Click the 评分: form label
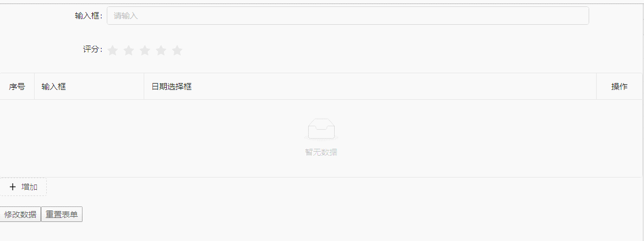The image size is (644, 241). (93, 50)
